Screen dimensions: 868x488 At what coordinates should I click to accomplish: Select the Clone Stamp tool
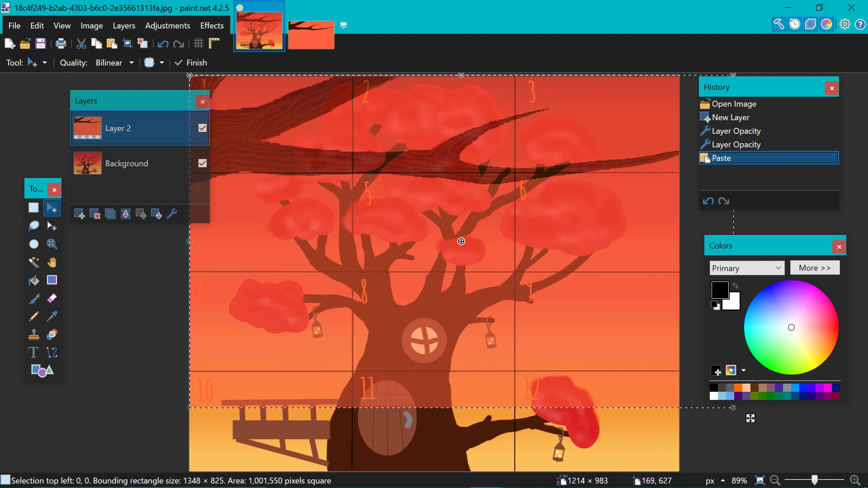[x=34, y=334]
